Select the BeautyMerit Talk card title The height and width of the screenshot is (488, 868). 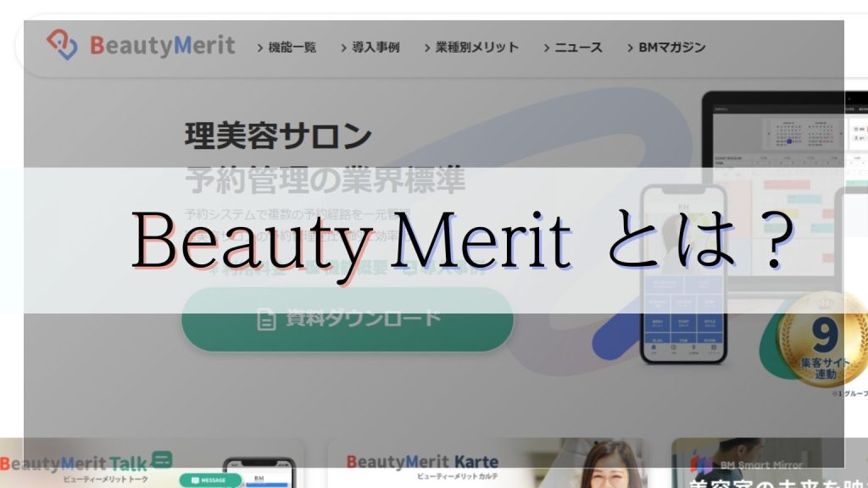coord(73,463)
